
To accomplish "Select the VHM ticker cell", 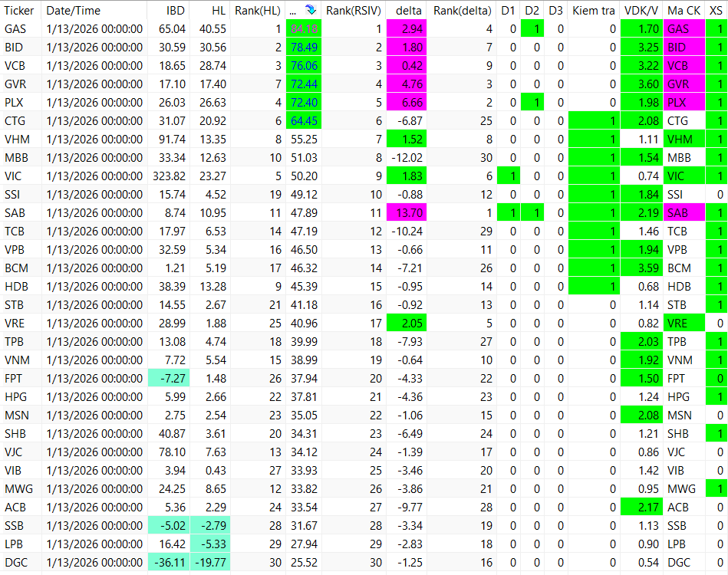I will [x=21, y=140].
